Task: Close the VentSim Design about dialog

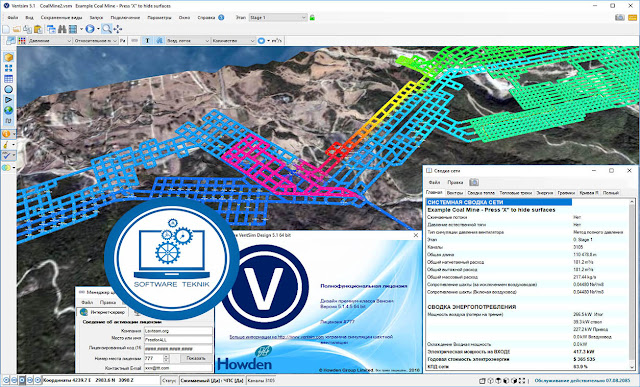Action: [x=416, y=235]
